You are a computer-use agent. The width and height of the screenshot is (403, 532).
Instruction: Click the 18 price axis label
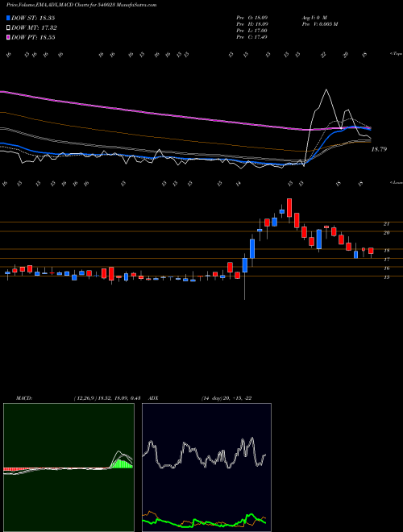386,251
